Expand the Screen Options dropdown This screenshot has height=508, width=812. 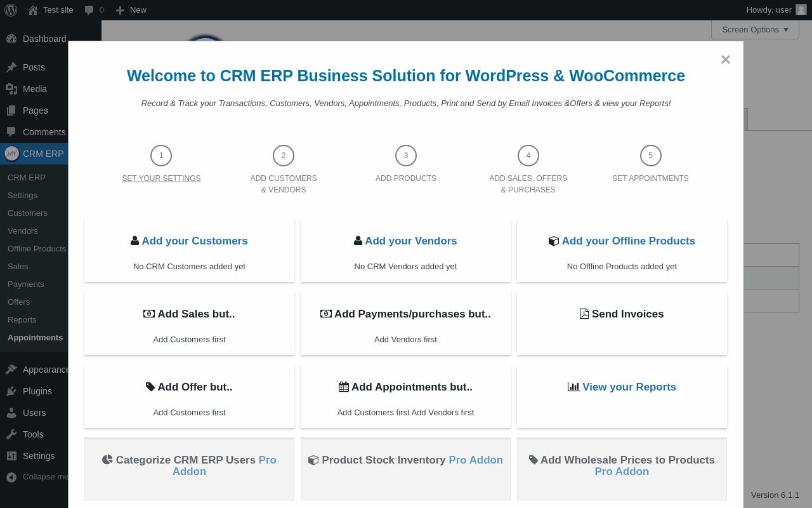coord(755,29)
